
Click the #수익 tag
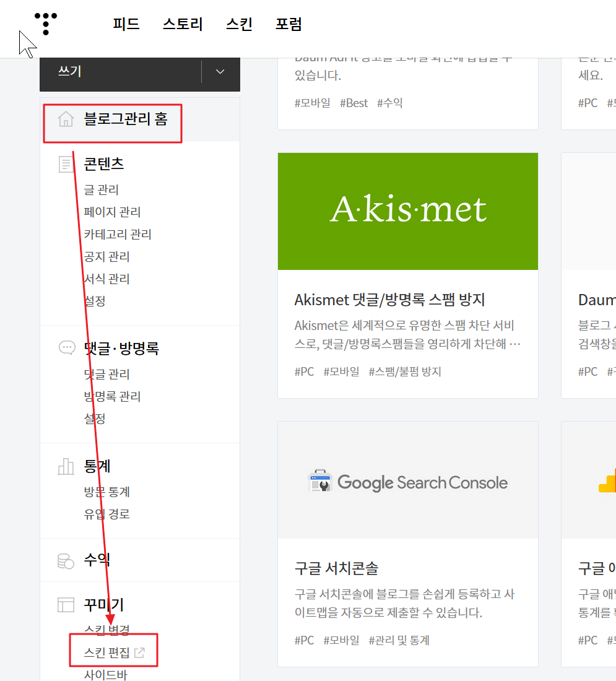[389, 103]
